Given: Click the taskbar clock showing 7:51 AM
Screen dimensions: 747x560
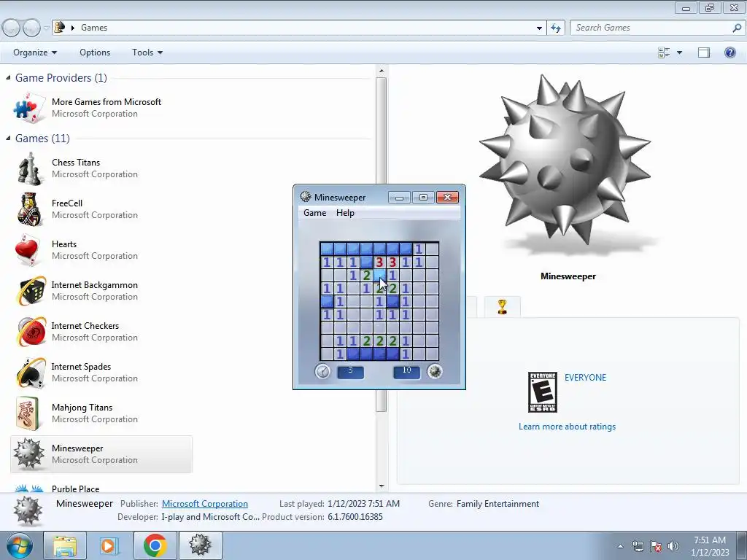Looking at the screenshot, I should (710, 546).
